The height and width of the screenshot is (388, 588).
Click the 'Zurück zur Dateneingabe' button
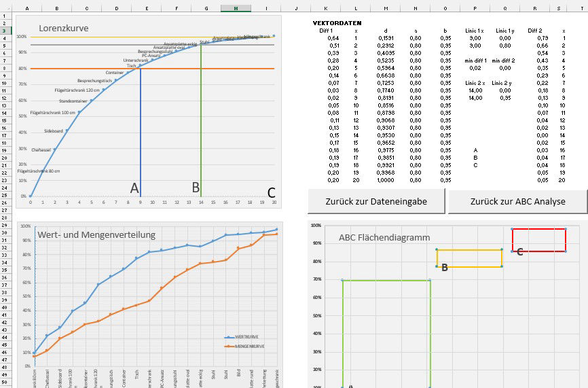point(376,202)
